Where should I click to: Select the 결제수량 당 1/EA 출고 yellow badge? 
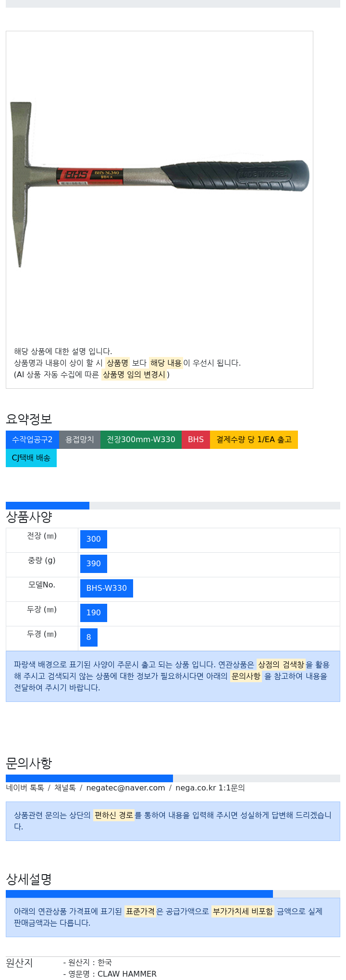(254, 440)
